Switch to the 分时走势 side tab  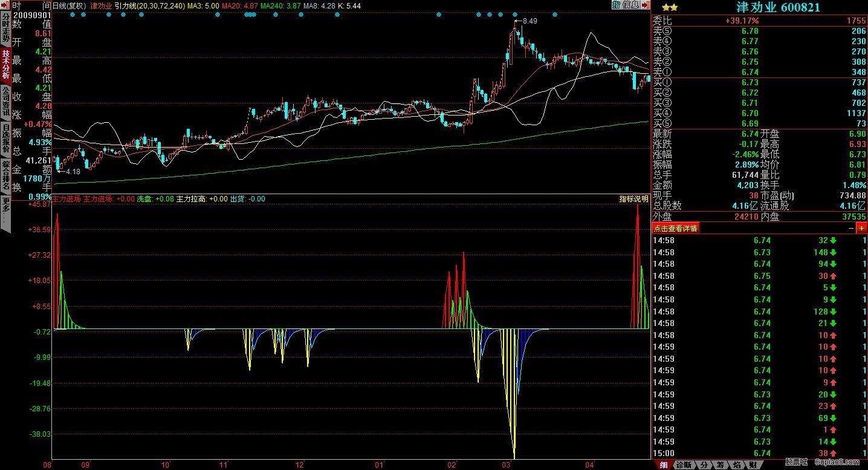(5, 30)
